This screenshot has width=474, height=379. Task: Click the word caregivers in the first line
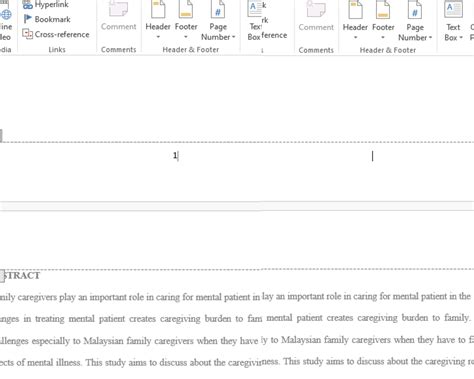37,297
